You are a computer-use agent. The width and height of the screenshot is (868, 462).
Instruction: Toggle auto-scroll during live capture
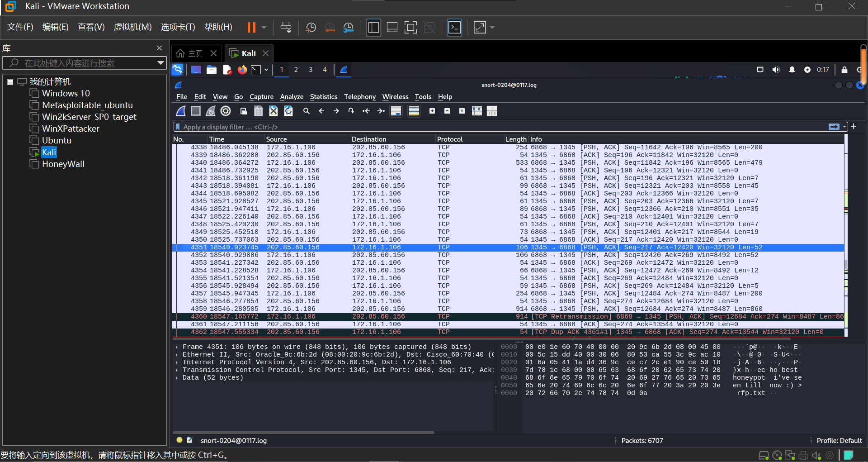tap(396, 111)
